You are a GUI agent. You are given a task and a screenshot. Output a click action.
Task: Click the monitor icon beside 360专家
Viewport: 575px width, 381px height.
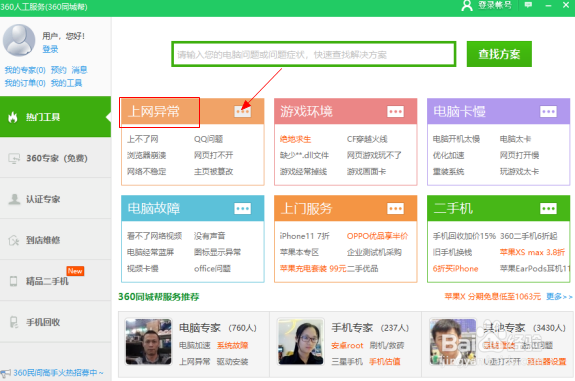pyautogui.click(x=14, y=158)
